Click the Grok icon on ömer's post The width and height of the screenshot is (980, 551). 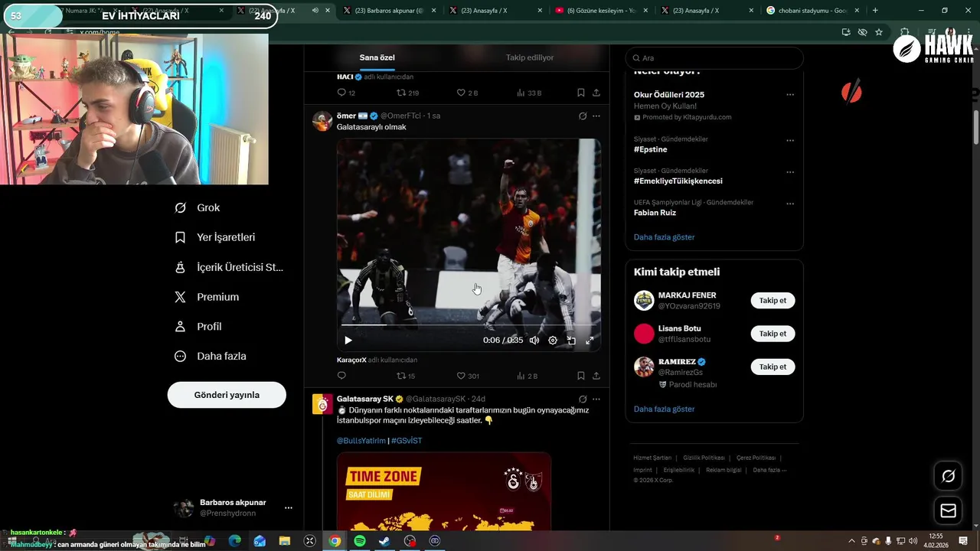point(583,116)
